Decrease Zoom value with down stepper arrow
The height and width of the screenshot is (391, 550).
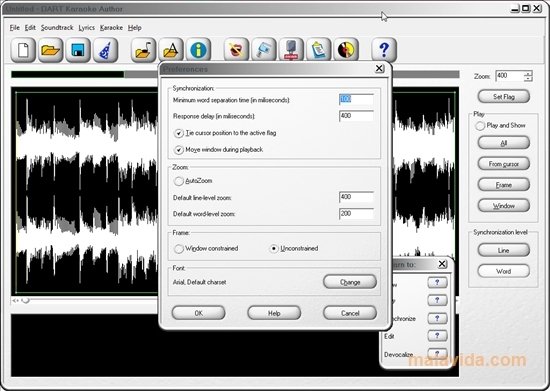[x=528, y=79]
